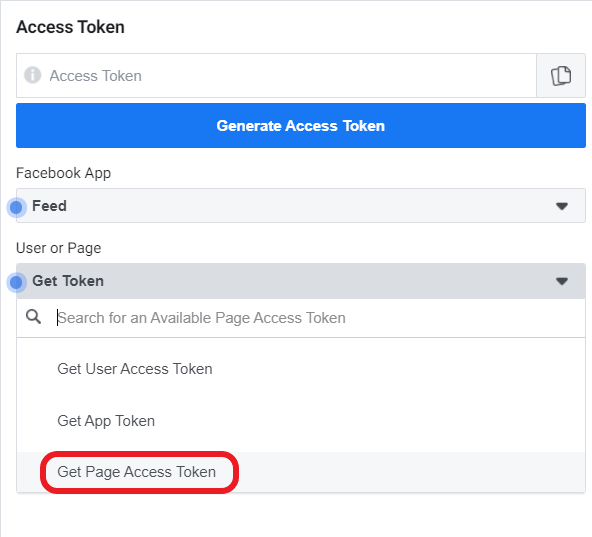Click the Access Token text field

tap(276, 76)
